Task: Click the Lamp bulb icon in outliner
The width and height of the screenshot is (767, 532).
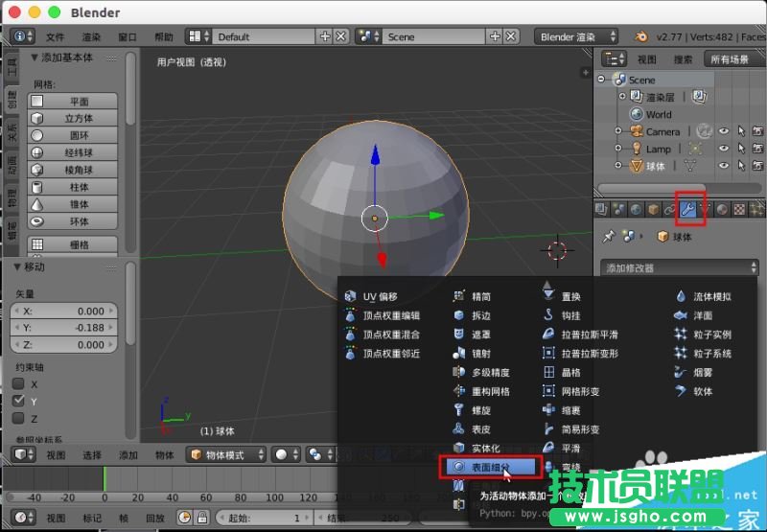Action: pos(637,149)
